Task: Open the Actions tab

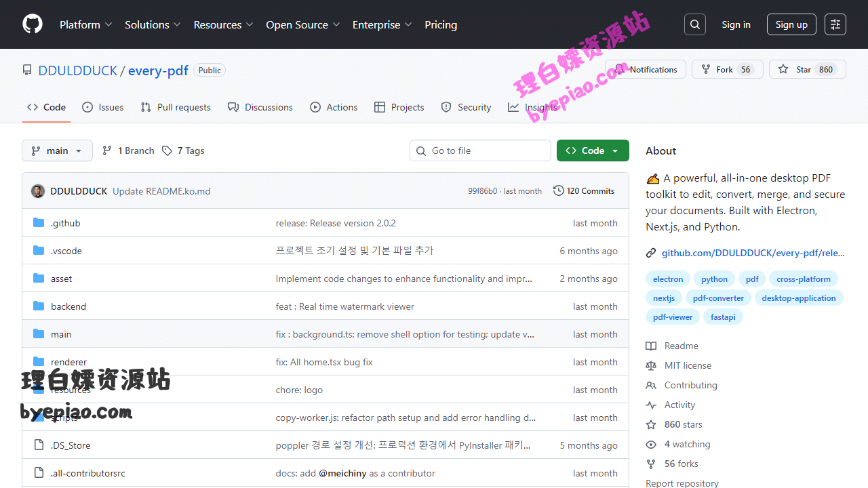Action: (x=334, y=107)
